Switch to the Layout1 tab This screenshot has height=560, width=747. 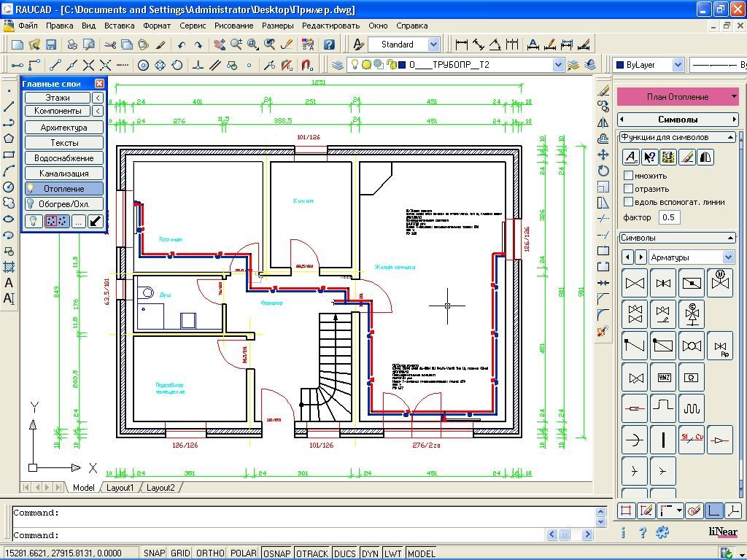[120, 488]
